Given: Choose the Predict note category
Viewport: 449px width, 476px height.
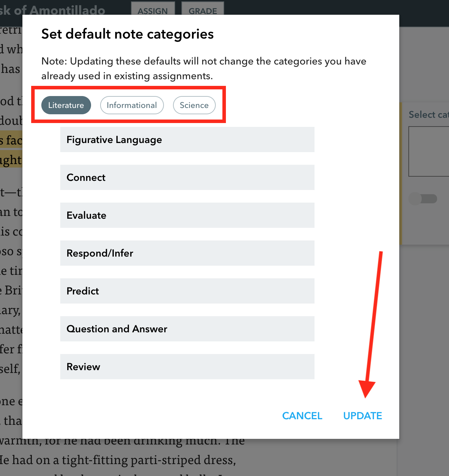Looking at the screenshot, I should [x=187, y=291].
